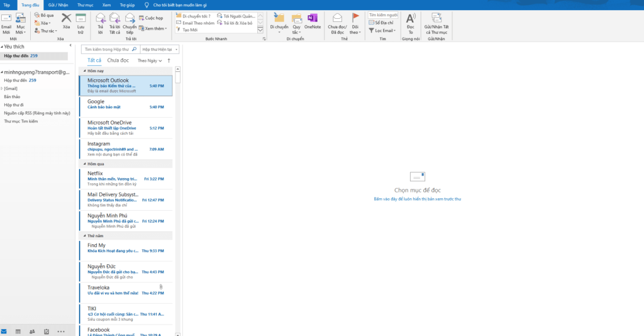Click the always show preview link
Viewport: 644px width, 336px height.
coord(417,199)
